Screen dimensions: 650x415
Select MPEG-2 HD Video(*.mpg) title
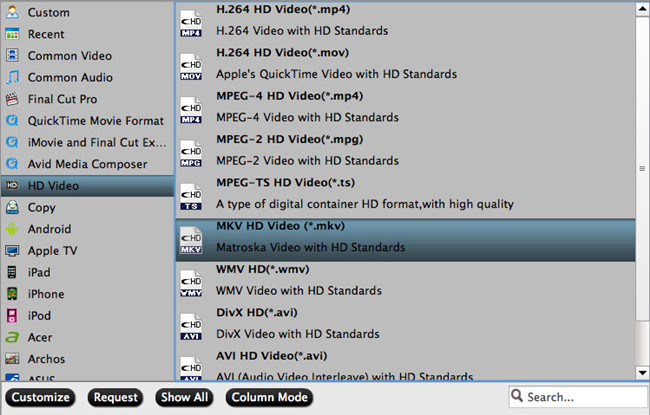click(290, 139)
